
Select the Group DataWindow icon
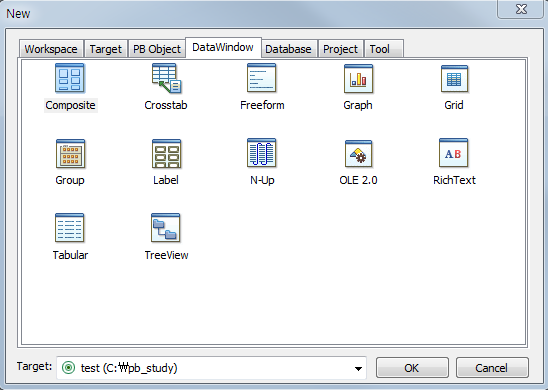pyautogui.click(x=70, y=153)
